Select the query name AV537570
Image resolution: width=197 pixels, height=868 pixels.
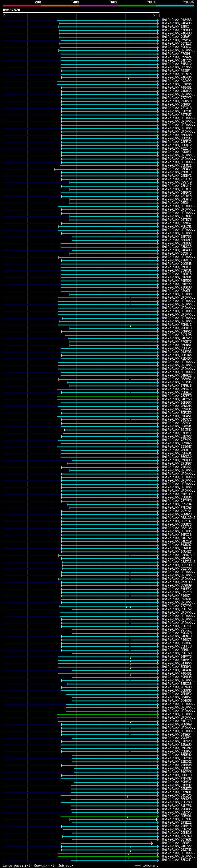[11, 10]
